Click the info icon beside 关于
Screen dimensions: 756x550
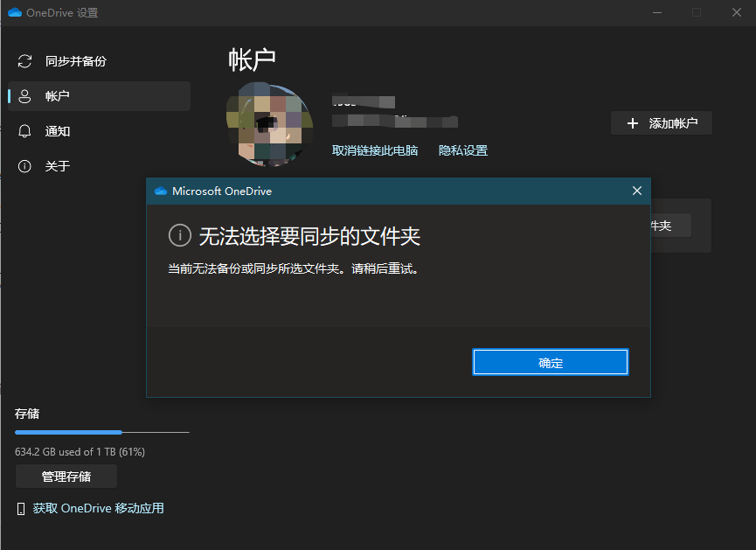click(x=24, y=166)
